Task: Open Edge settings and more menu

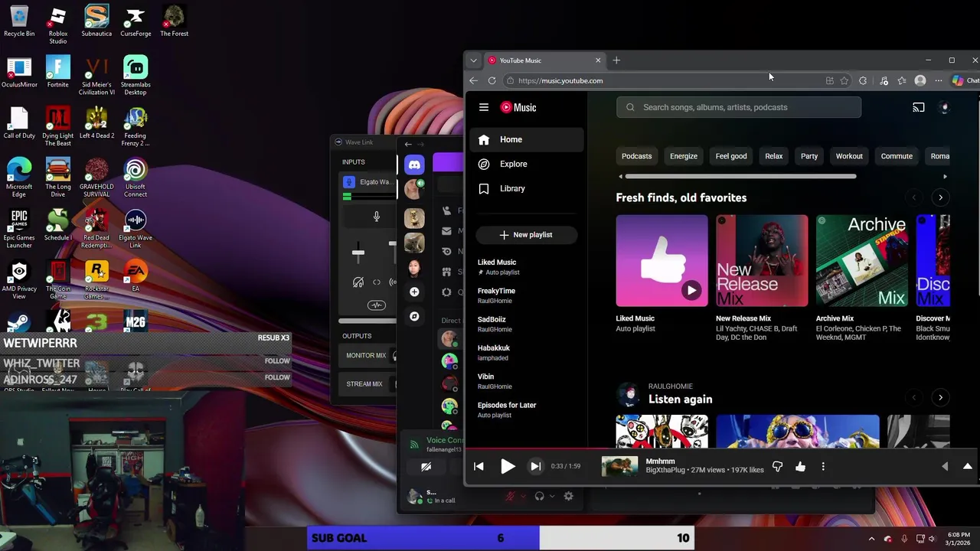Action: [939, 80]
